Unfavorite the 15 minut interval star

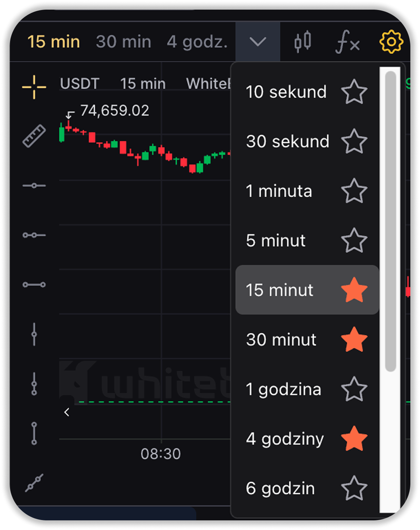pos(354,290)
